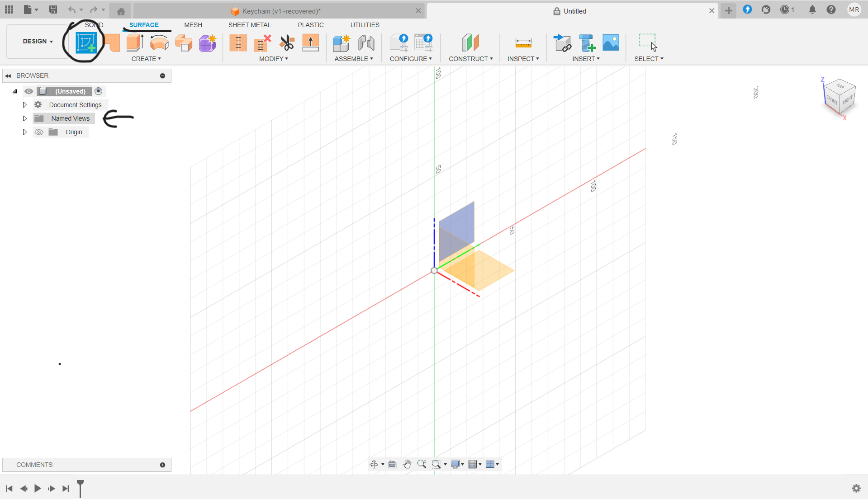Click the Offset Plane construct icon

470,43
